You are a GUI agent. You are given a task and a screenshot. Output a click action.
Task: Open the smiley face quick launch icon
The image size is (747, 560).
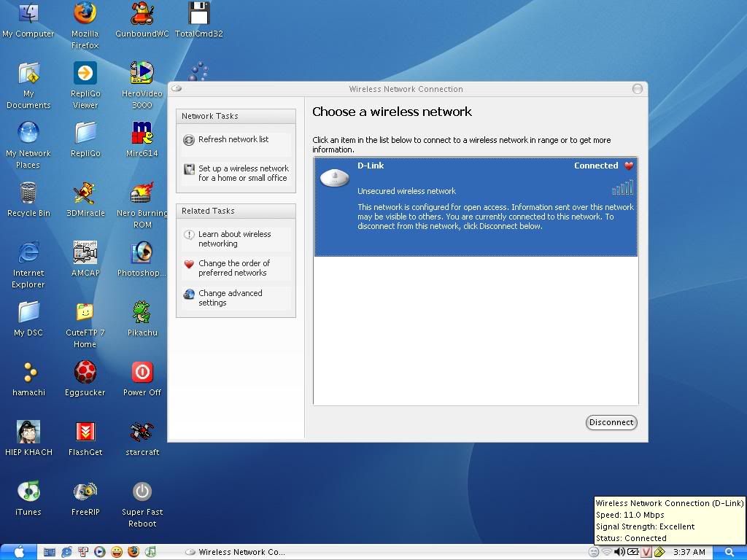pyautogui.click(x=117, y=552)
